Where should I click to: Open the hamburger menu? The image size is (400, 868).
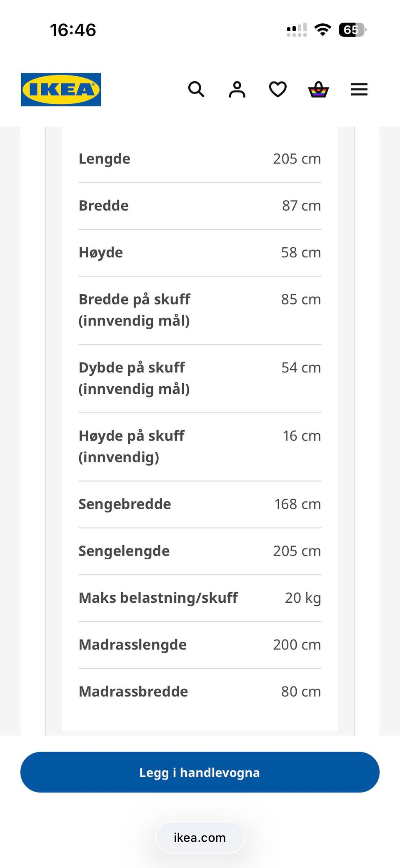tap(359, 89)
